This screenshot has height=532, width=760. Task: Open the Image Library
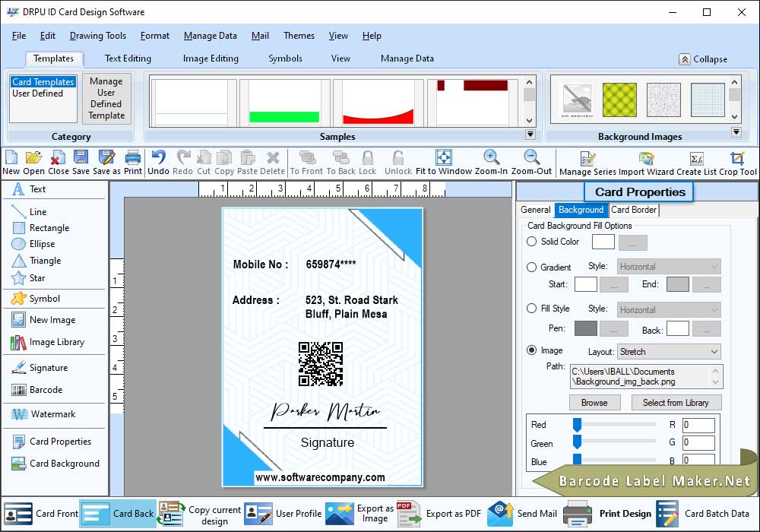tap(47, 342)
